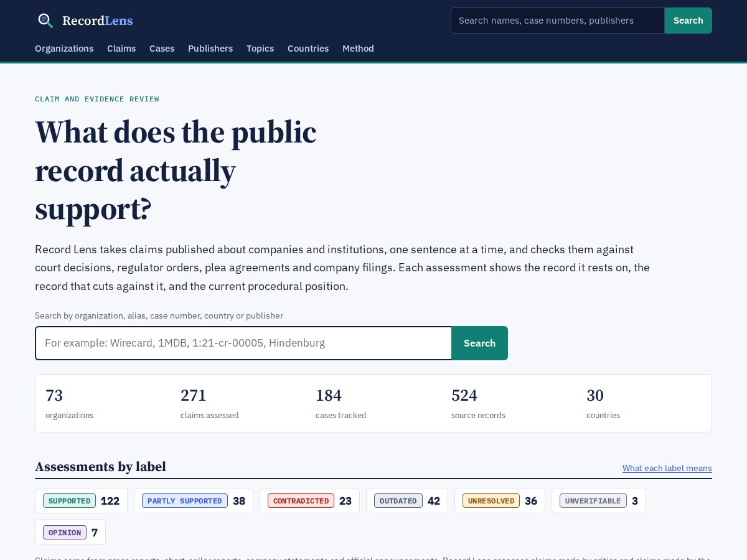The height and width of the screenshot is (560, 747).
Task: Click the header Search button
Action: point(688,21)
